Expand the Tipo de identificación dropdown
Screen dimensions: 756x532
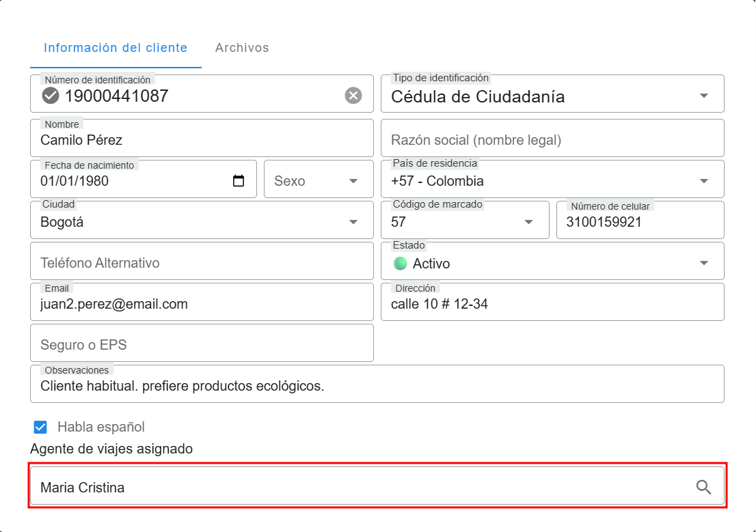point(704,96)
